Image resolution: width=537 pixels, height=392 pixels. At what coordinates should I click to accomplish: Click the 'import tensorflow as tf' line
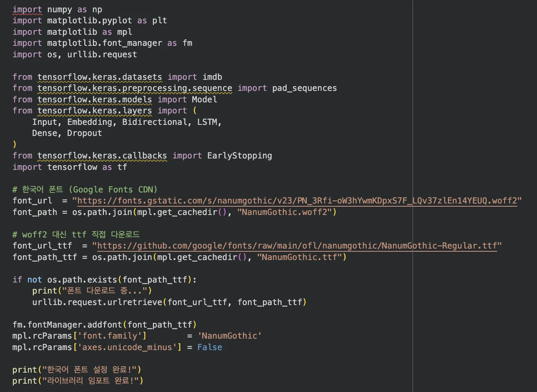(70, 167)
